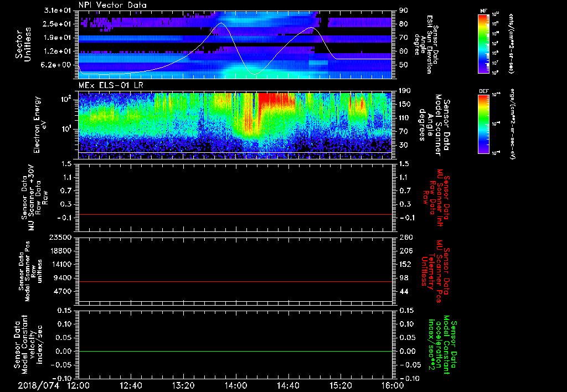The height and width of the screenshot is (392, 567).
Task: Click the DEF colorbar units label
Action: [512, 124]
